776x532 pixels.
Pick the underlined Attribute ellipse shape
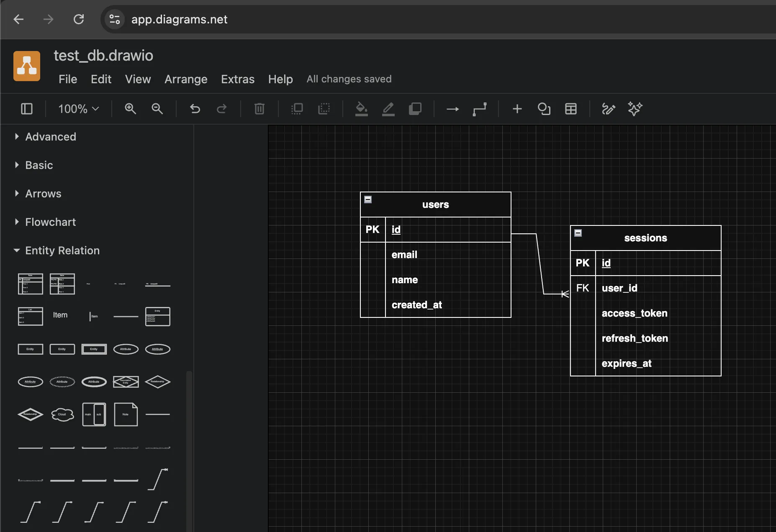[x=158, y=349]
